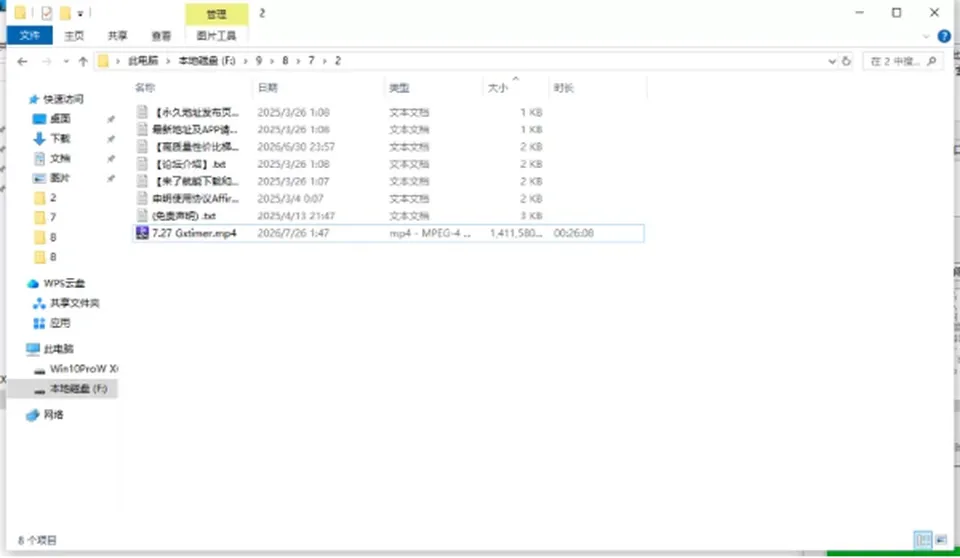Click the size value 1,411,580...
The image size is (960, 558).
pos(516,233)
